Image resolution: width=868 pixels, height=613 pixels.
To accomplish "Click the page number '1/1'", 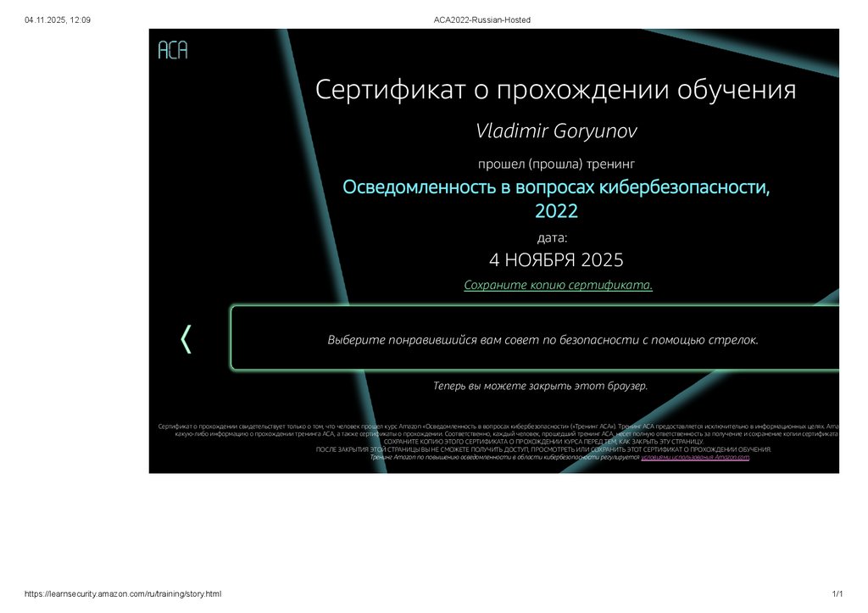I will click(837, 593).
